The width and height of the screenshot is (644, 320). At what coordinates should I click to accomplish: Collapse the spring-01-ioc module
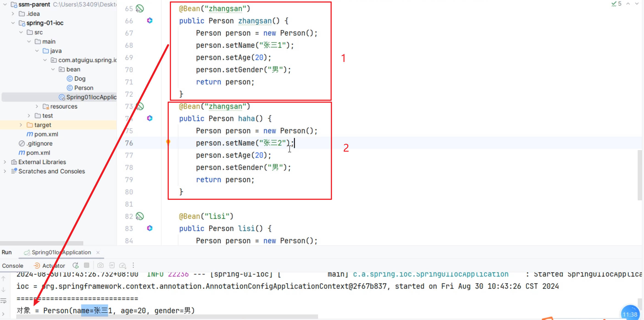[13, 23]
